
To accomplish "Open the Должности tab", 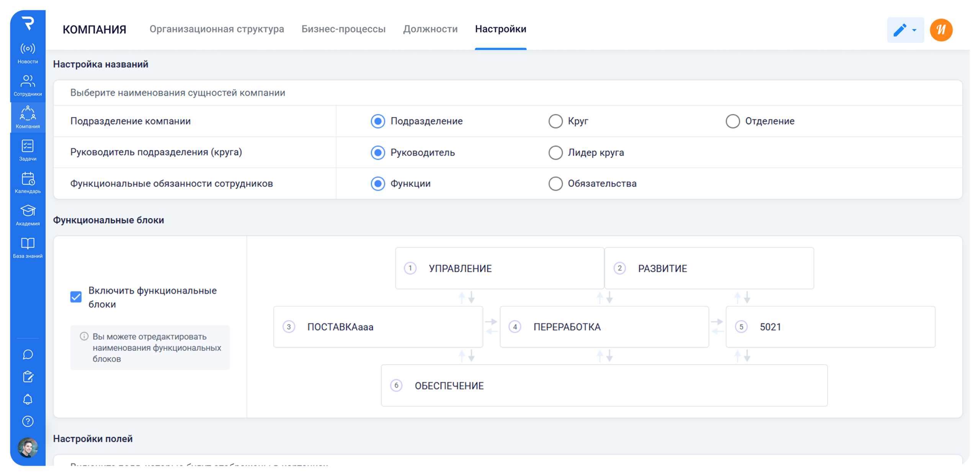I will pos(430,29).
